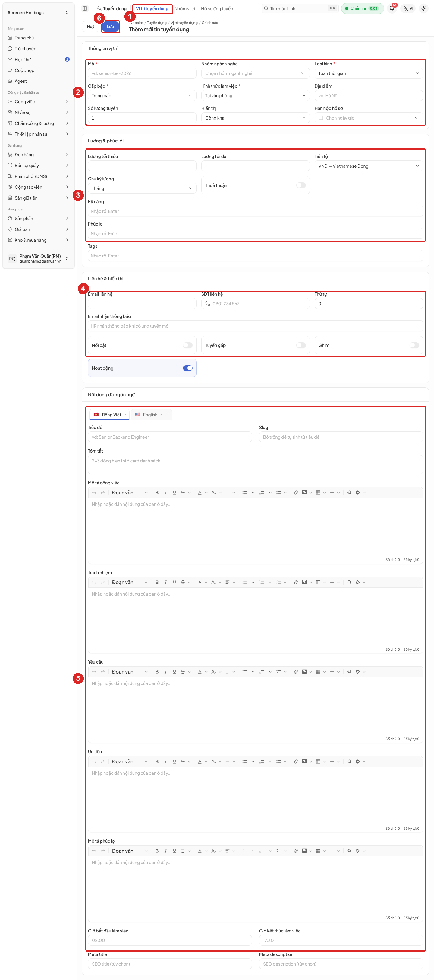Open Hộp thư in the sidebar
The image size is (434, 980).
tap(39, 59)
